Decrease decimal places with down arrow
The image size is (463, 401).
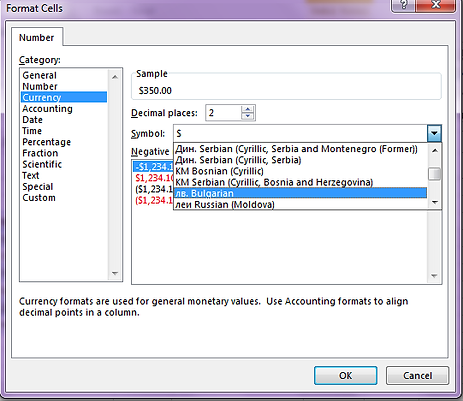247,116
